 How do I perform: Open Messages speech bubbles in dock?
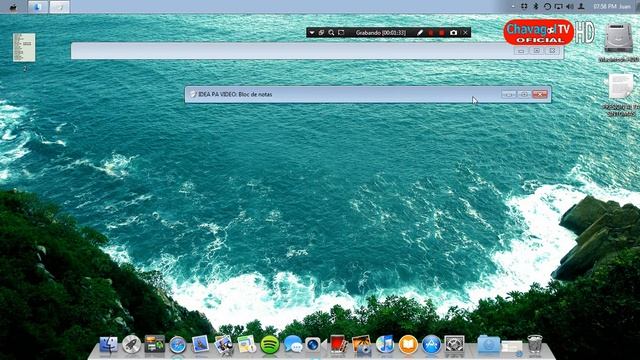293,344
